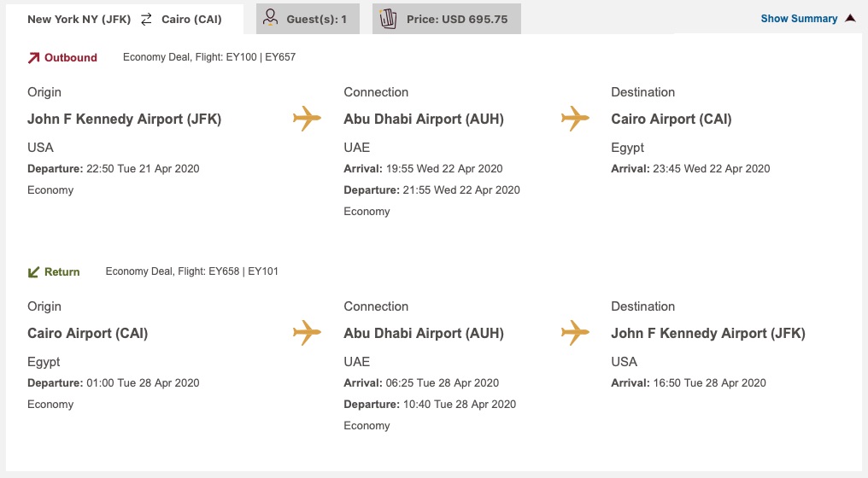The width and height of the screenshot is (868, 478).
Task: Click the return plane icon before JFK destination
Action: click(575, 333)
